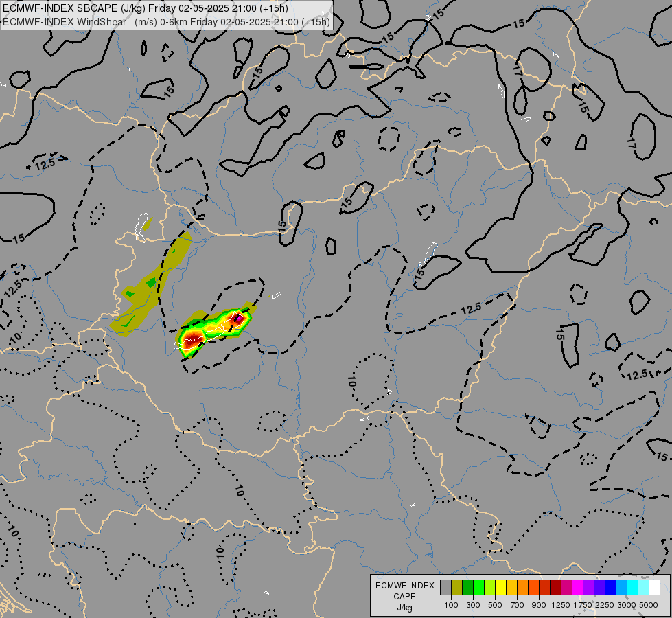Click the '5000' value under the legend

pyautogui.click(x=649, y=605)
